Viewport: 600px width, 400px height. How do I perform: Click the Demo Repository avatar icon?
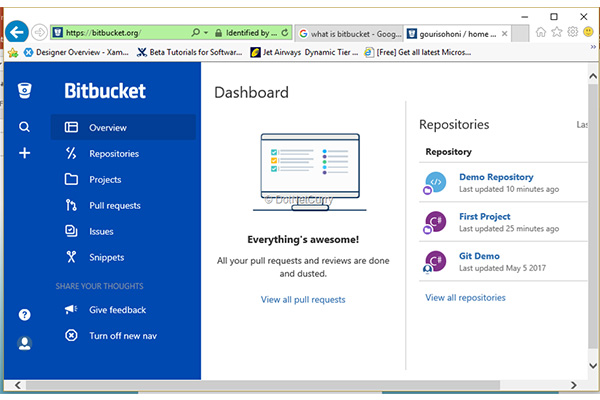click(435, 183)
